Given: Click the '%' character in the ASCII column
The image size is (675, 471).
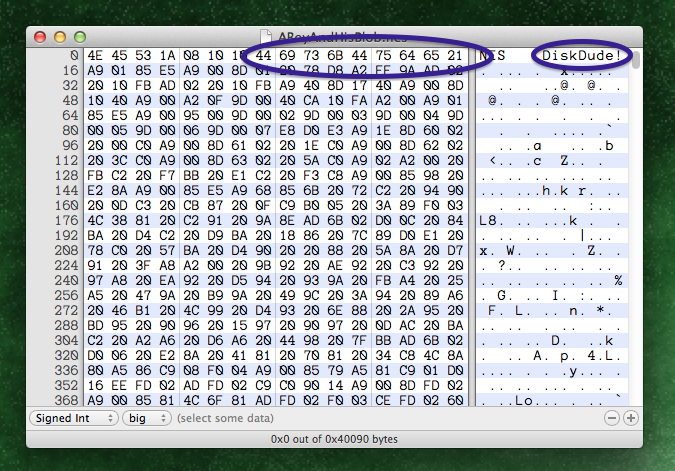Looking at the screenshot, I should 618,281.
